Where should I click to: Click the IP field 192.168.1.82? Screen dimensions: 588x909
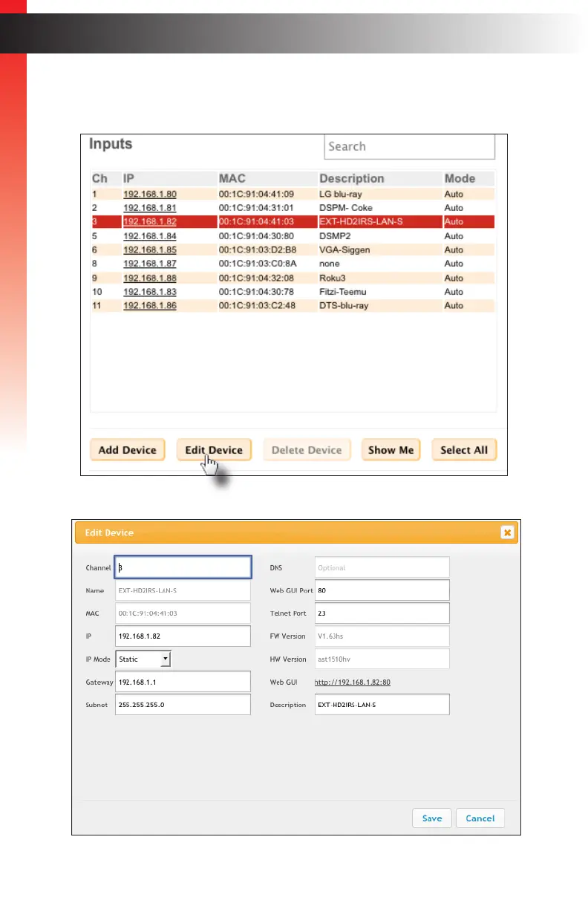coord(183,636)
